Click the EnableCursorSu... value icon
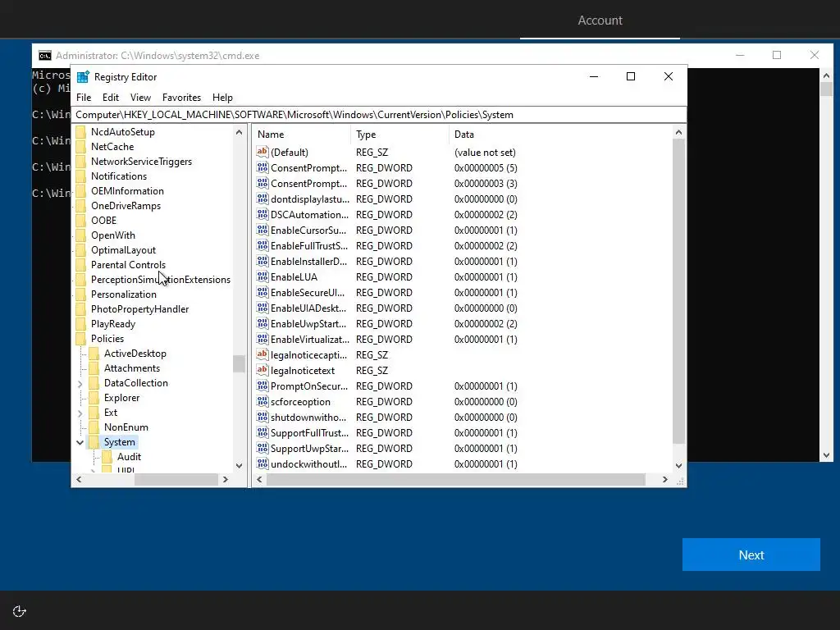 click(x=262, y=230)
